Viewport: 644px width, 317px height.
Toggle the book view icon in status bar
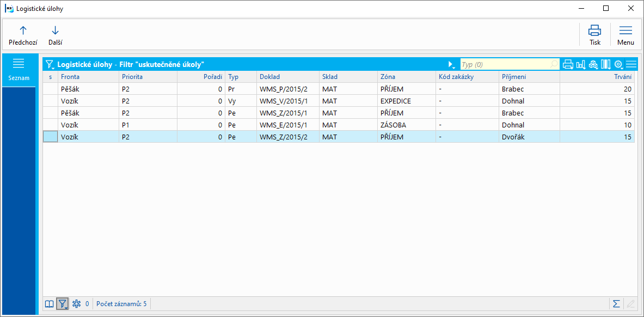tap(50, 304)
